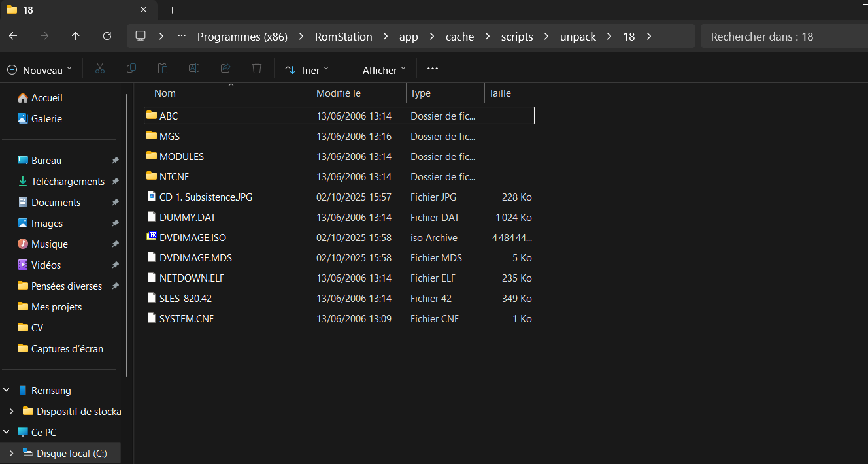Open the Nouveau dropdown menu

coord(40,70)
